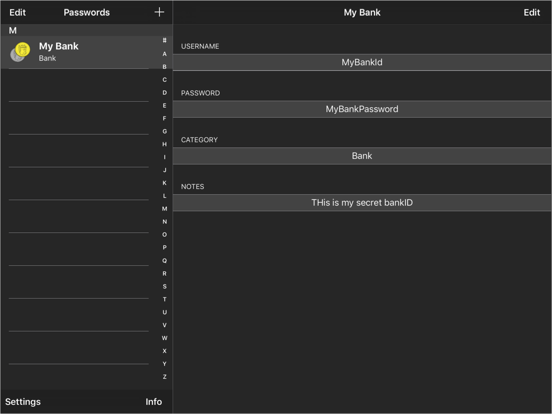Screen dimensions: 552x414
Task: Click the My Bank title in the detail header
Action: 362,12
